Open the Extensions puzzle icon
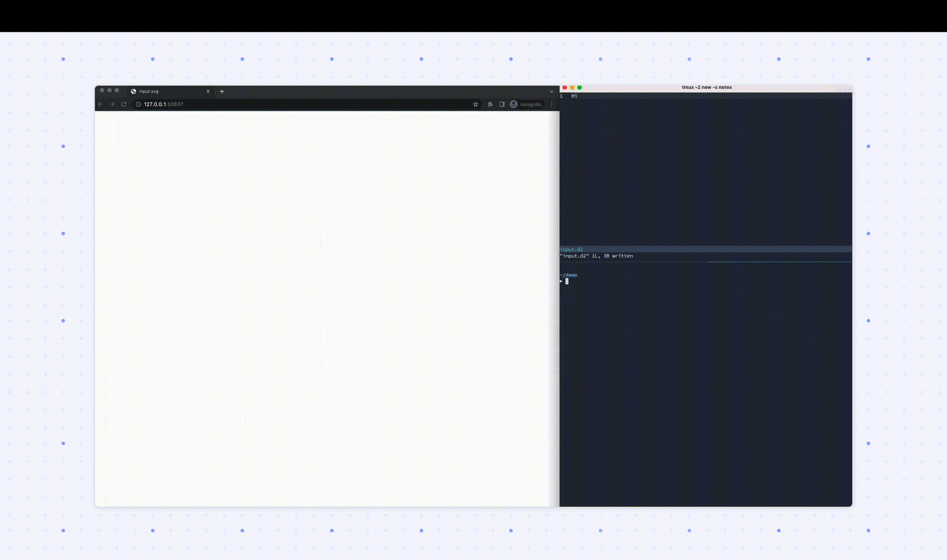This screenshot has height=560, width=947. click(490, 104)
